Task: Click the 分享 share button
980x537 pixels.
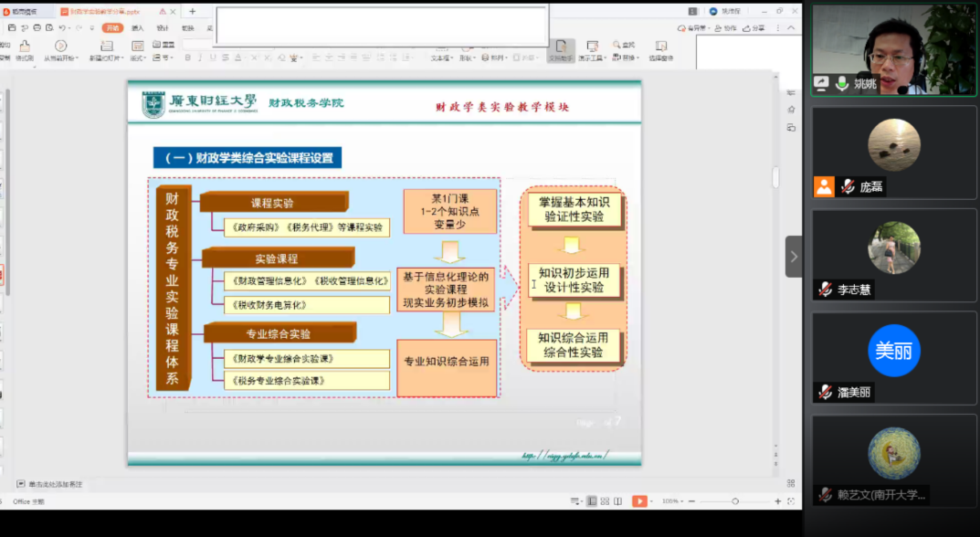Action: coord(754,28)
